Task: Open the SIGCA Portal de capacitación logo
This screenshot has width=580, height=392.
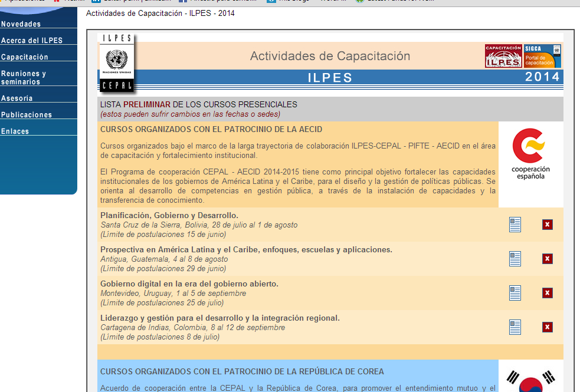Action: [542, 56]
